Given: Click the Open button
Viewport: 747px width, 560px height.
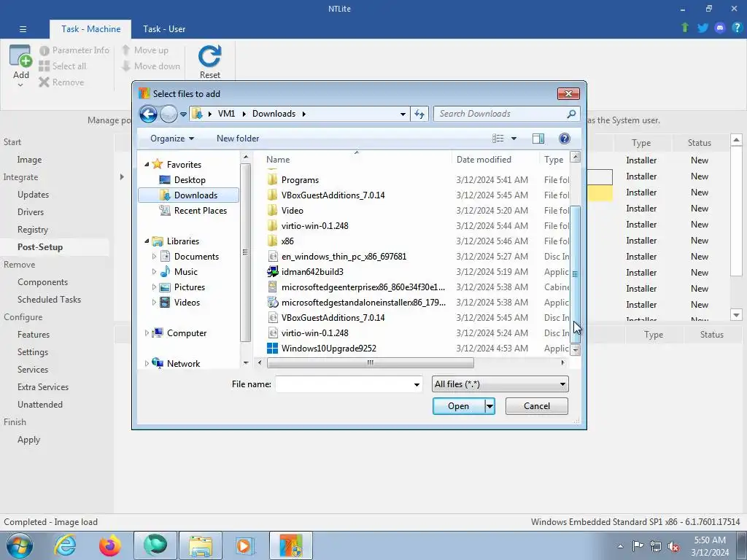Looking at the screenshot, I should point(459,406).
